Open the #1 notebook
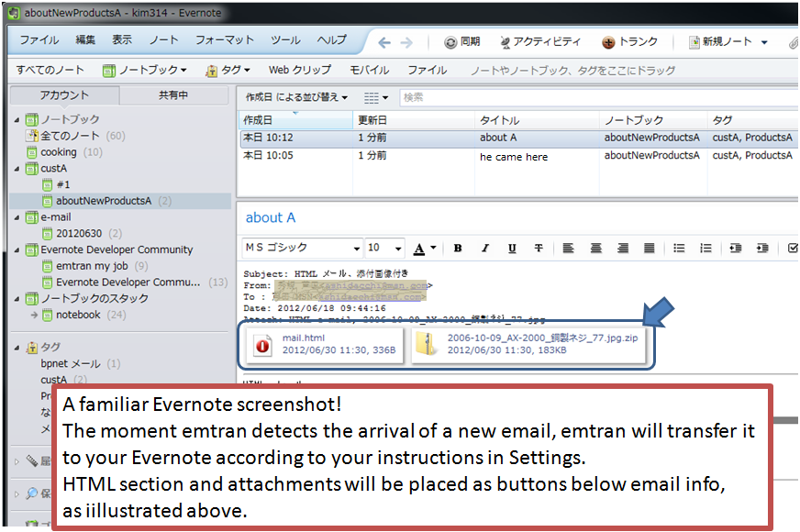Image resolution: width=800 pixels, height=532 pixels. point(56,184)
